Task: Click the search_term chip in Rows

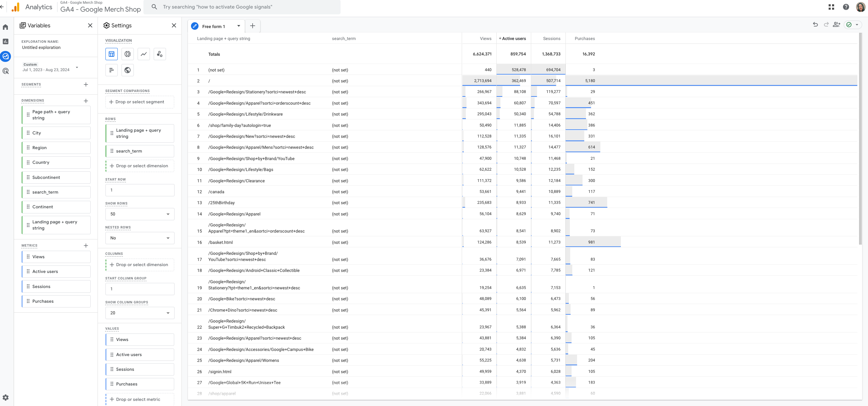Action: pos(140,151)
